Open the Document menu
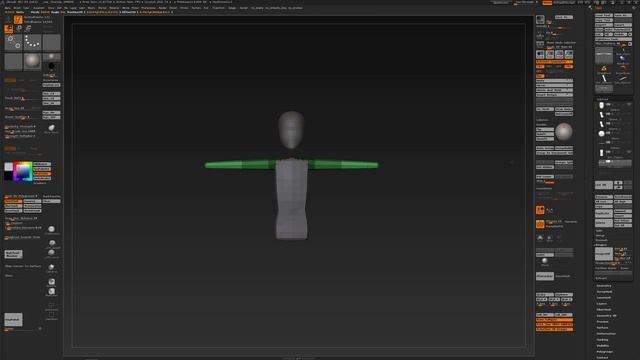 39,8
